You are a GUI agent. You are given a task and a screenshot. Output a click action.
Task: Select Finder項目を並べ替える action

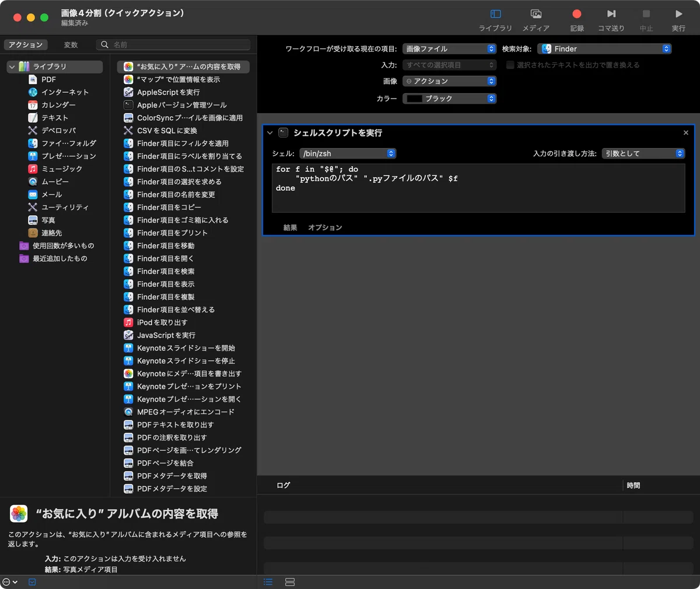coord(183,310)
